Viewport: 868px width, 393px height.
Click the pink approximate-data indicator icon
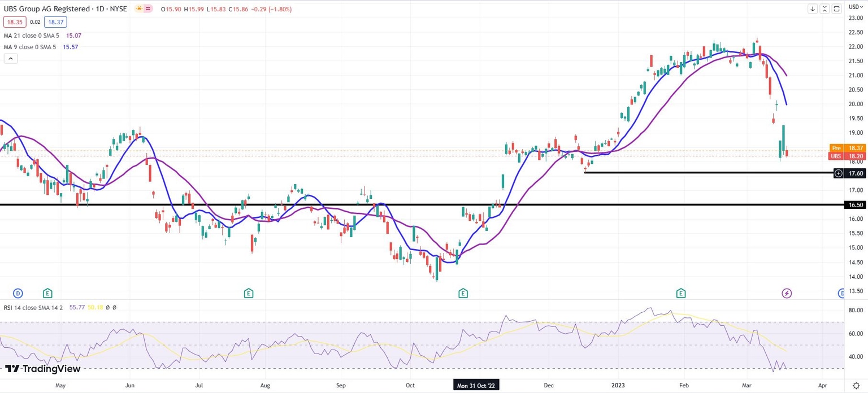coord(149,9)
